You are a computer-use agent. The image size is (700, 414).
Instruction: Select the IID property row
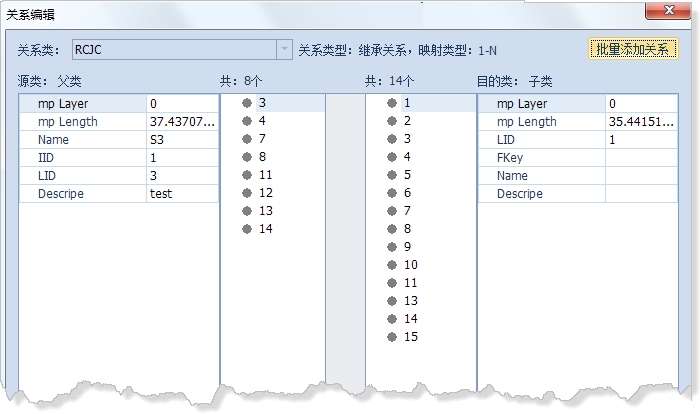pyautogui.click(x=82, y=158)
